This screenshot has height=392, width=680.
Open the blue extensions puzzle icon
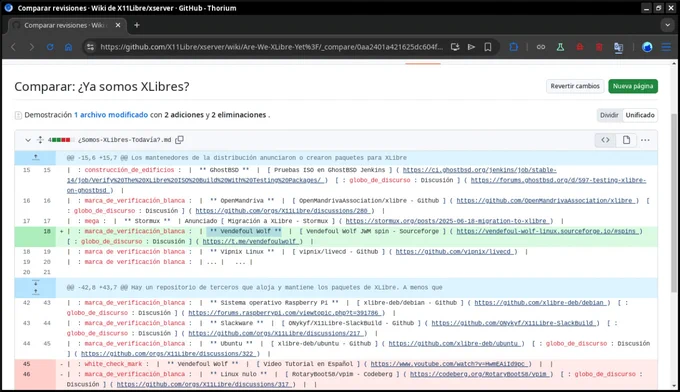pyautogui.click(x=514, y=47)
